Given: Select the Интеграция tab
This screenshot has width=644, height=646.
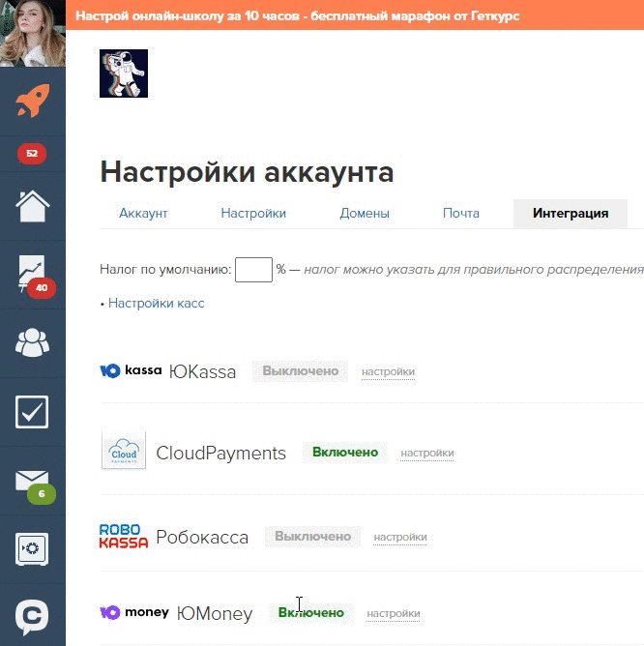Looking at the screenshot, I should 571,214.
